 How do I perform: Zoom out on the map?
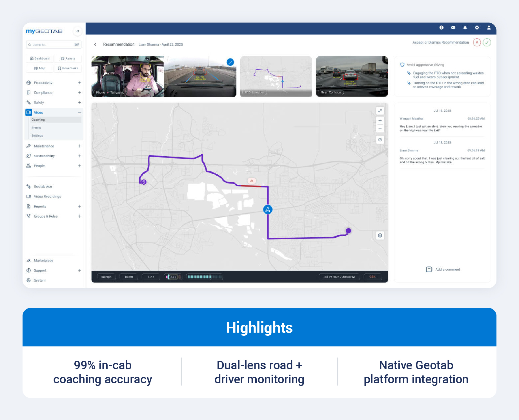(380, 129)
